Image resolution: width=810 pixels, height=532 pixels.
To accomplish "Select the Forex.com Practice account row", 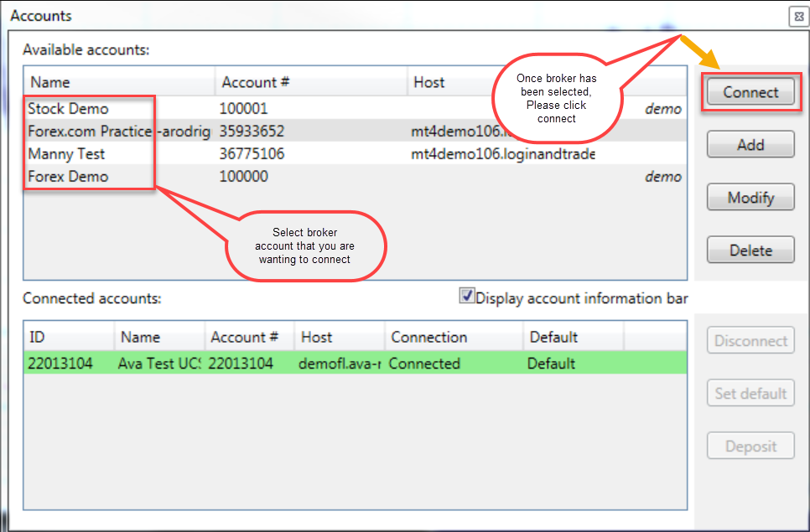I will 356,131.
